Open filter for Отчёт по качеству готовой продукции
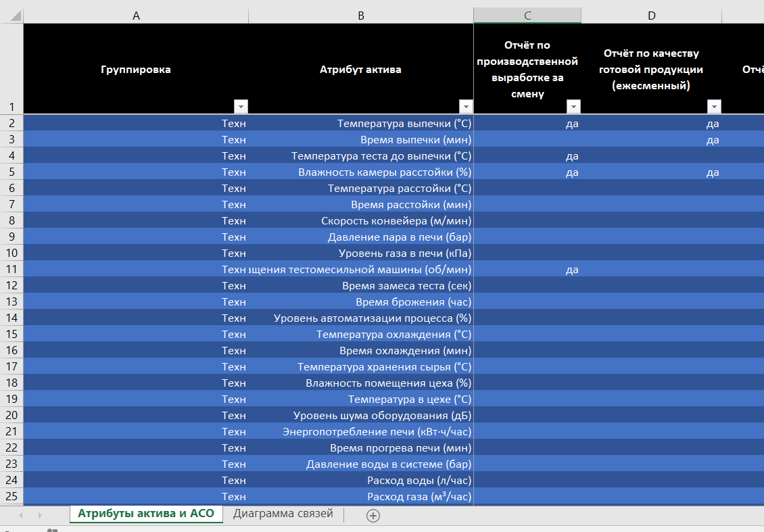This screenshot has width=764, height=532. click(714, 106)
